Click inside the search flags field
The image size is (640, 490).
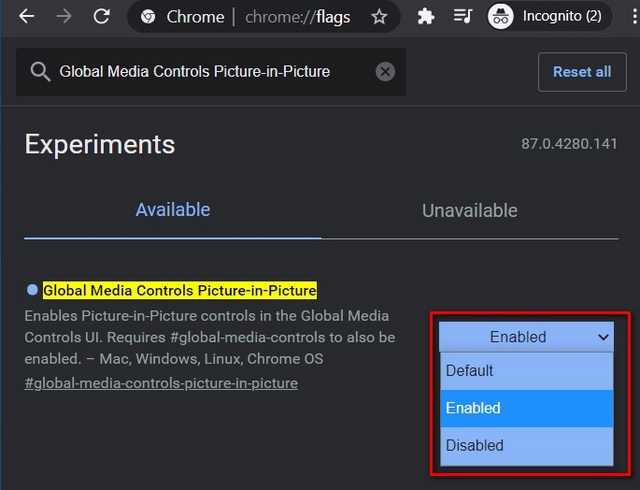tap(211, 72)
